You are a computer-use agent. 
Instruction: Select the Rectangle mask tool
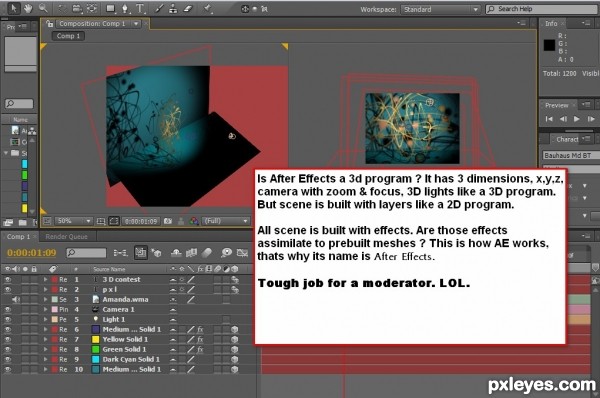click(111, 8)
